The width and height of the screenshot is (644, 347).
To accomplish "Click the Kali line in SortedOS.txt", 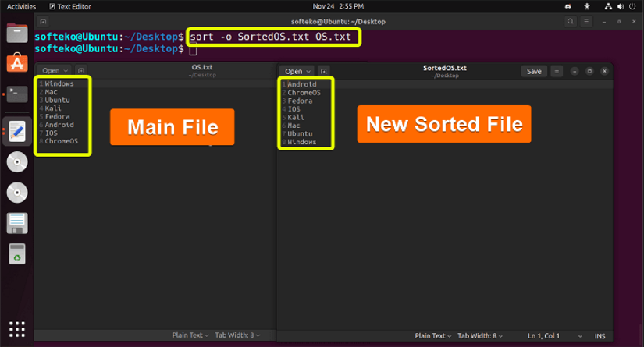I will [296, 117].
